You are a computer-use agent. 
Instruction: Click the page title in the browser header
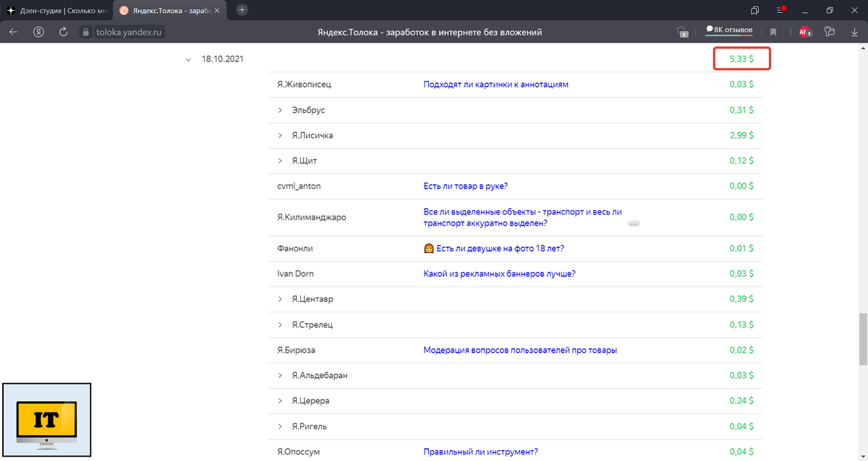point(430,33)
